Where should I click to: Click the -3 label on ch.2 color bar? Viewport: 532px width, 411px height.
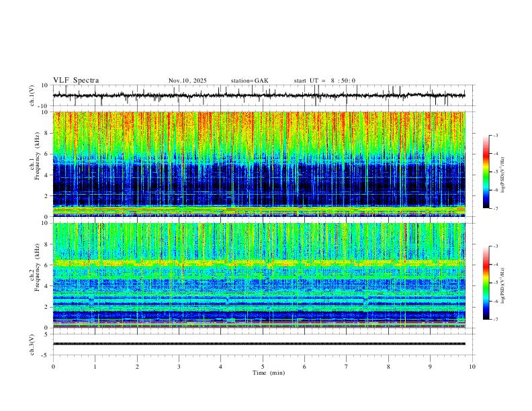[496, 246]
